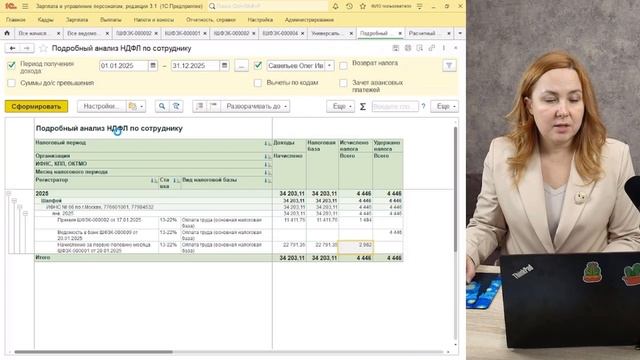Click the save icon in report header
The width and height of the screenshot is (640, 360).
coord(396,48)
